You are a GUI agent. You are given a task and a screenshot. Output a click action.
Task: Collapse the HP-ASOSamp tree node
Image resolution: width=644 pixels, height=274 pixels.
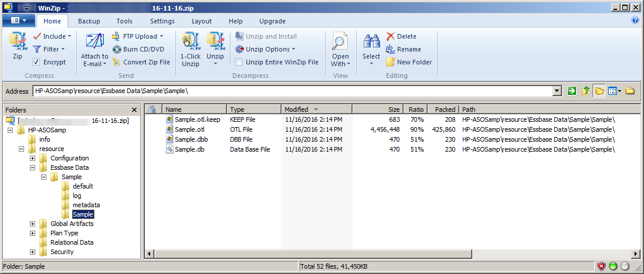(x=9, y=130)
